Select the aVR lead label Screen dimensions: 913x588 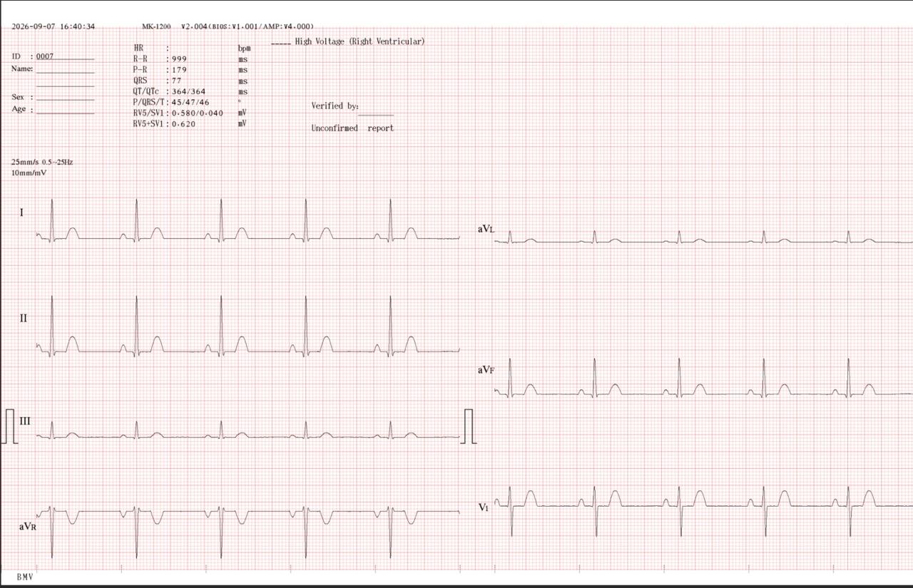click(27, 526)
